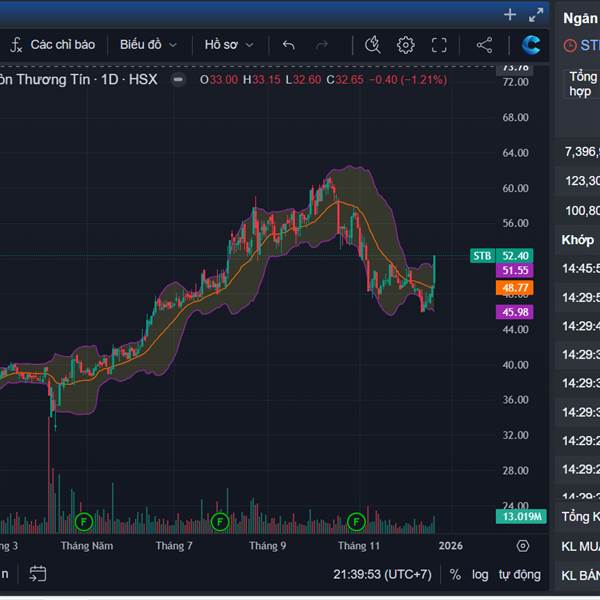
Task: Open the go-to-date calendar icon
Action: pyautogui.click(x=37, y=574)
